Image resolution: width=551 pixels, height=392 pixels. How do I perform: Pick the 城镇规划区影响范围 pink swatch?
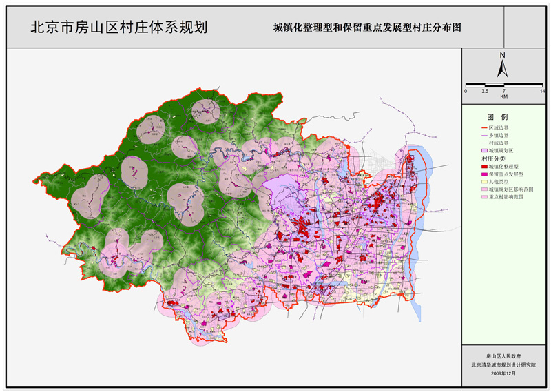coord(484,189)
